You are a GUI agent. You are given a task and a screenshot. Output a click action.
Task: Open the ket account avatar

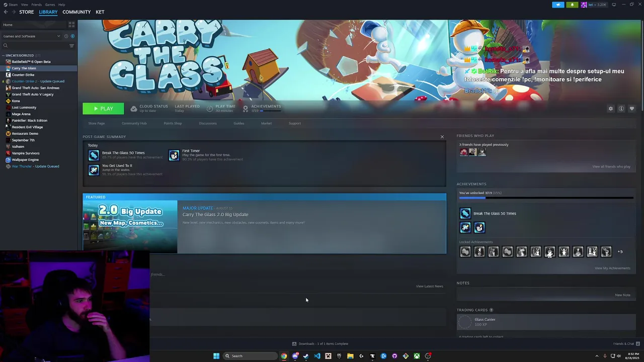point(584,5)
